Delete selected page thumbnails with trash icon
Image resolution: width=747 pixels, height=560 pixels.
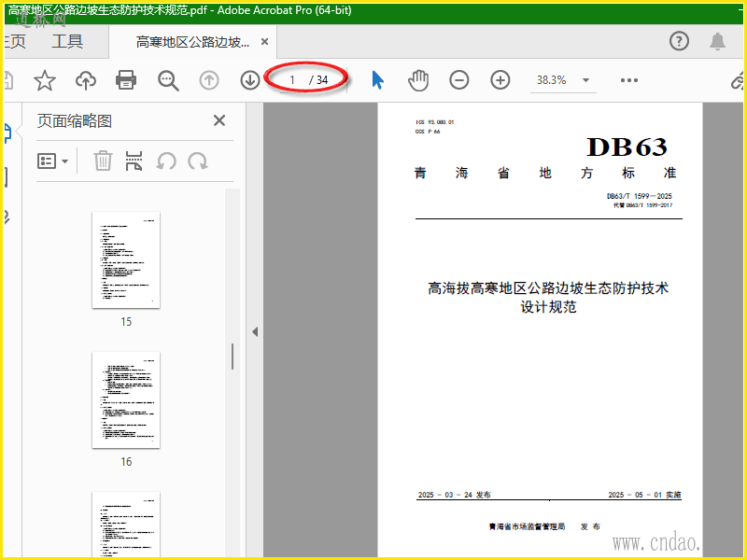click(x=103, y=161)
